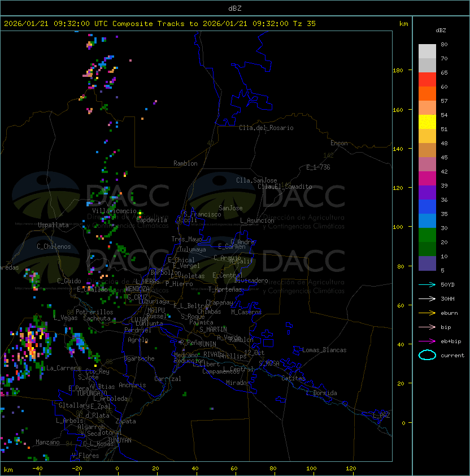Click the 'Villavicencio' map label
The height and width of the screenshot is (476, 470).
coord(114,211)
